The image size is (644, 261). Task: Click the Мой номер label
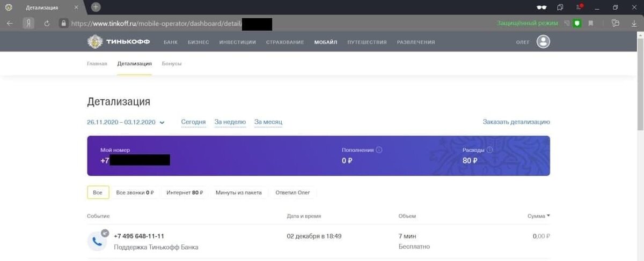click(115, 150)
